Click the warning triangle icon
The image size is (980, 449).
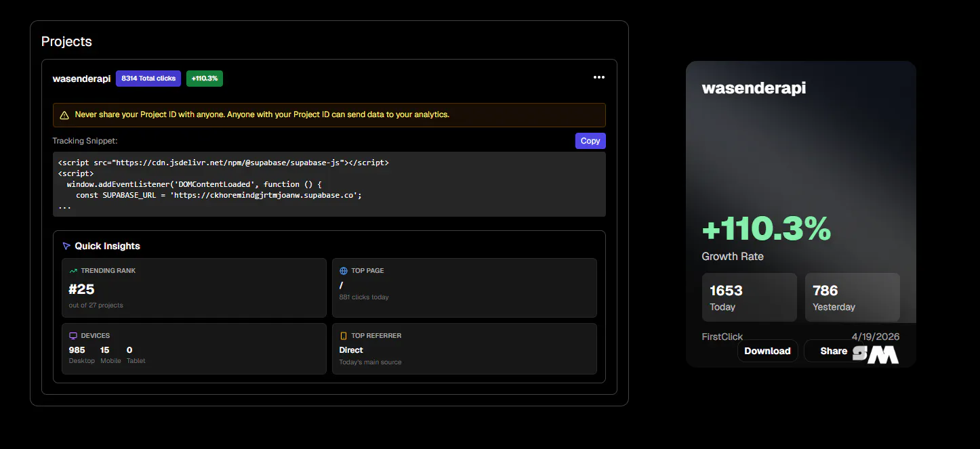tap(64, 115)
